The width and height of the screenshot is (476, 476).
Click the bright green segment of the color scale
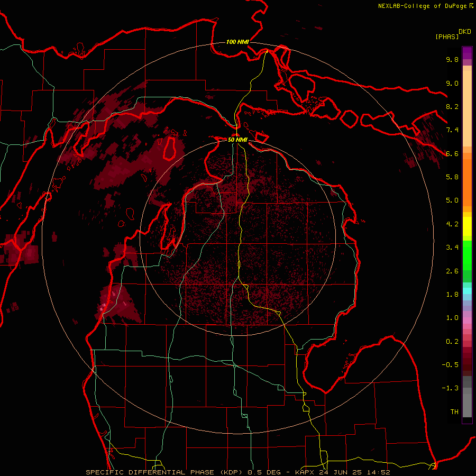pos(467,255)
